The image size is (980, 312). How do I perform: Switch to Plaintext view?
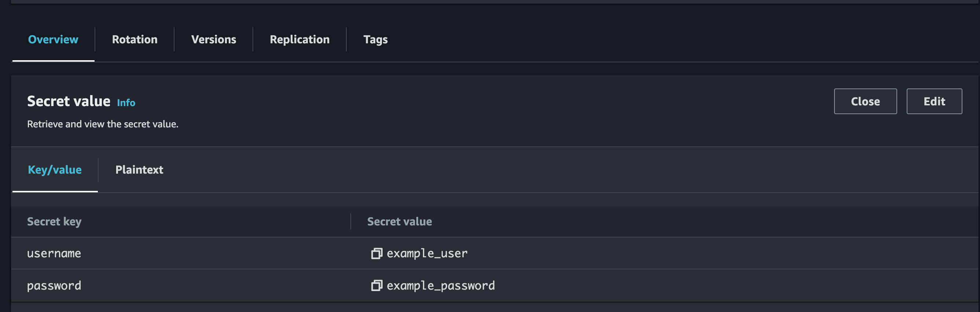coord(139,170)
